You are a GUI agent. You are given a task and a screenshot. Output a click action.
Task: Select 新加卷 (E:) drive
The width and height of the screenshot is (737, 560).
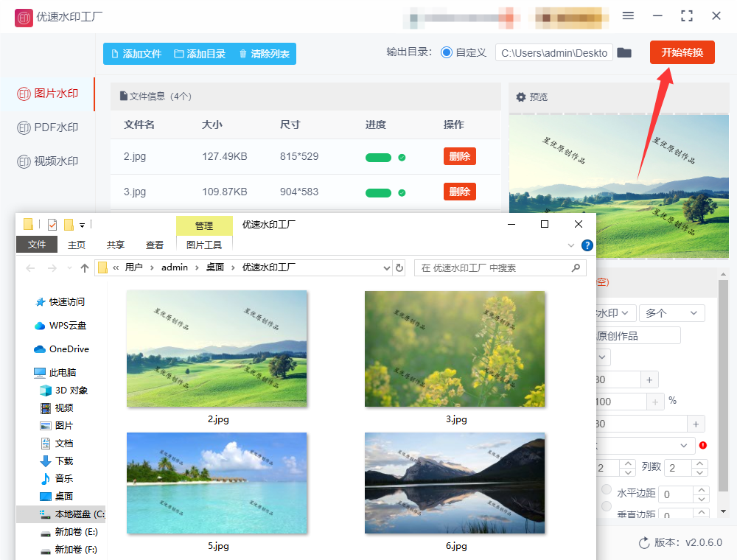click(x=69, y=531)
